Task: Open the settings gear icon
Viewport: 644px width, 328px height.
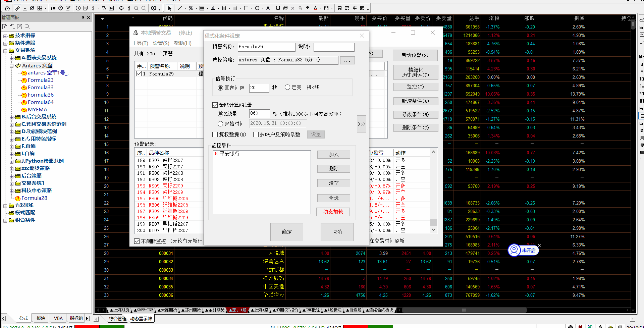Action: coord(154,8)
